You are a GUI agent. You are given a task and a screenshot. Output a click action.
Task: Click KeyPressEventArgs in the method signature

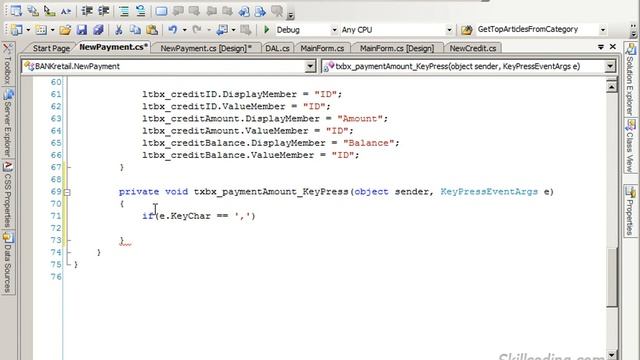tap(489, 192)
